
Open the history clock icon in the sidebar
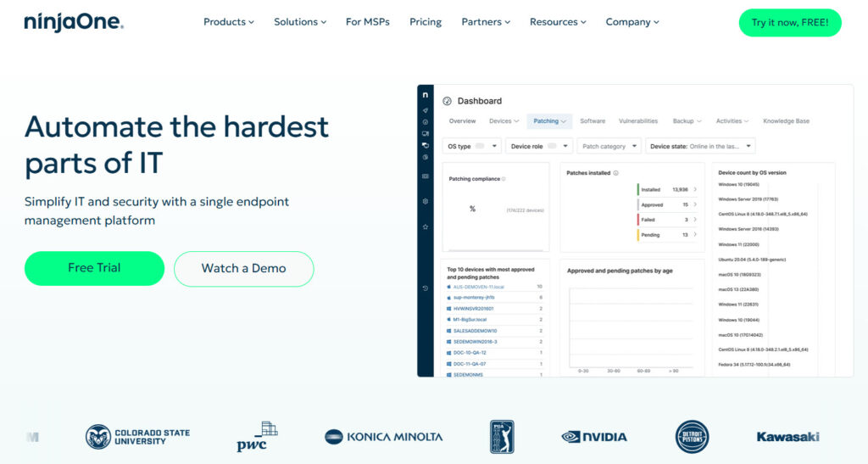[426, 288]
